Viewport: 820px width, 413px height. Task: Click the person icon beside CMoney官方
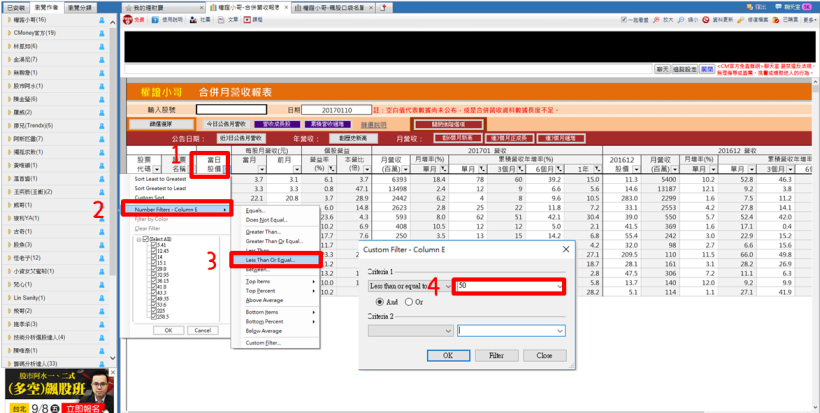point(102,33)
